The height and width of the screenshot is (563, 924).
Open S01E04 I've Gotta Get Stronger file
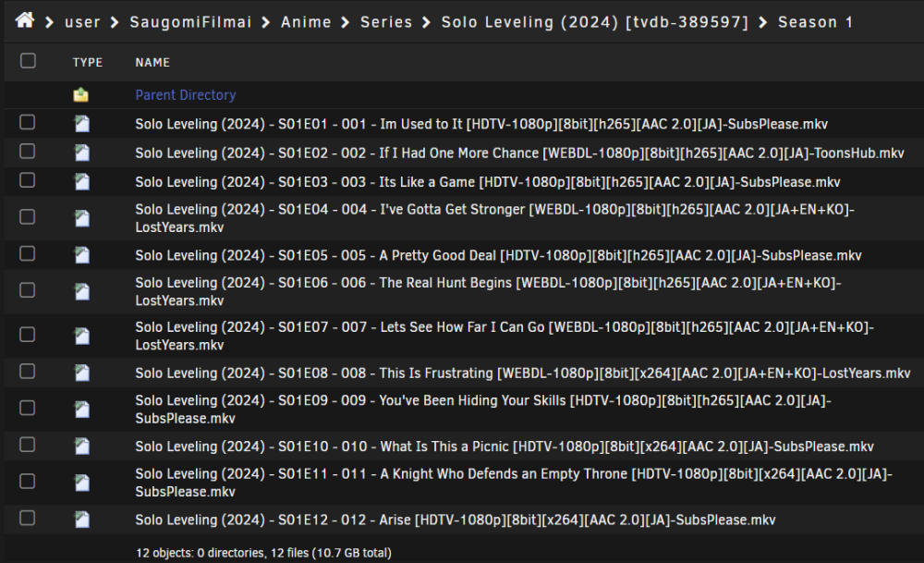pos(494,218)
